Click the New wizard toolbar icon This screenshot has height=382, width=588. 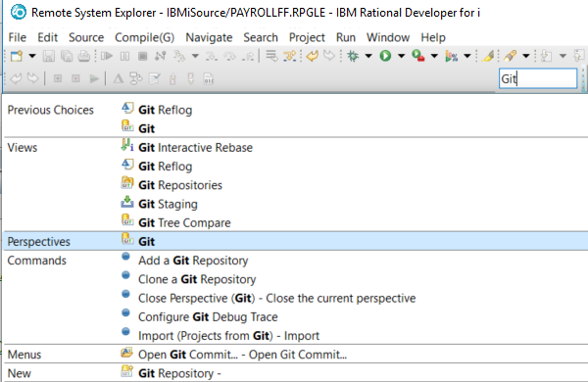pos(17,56)
